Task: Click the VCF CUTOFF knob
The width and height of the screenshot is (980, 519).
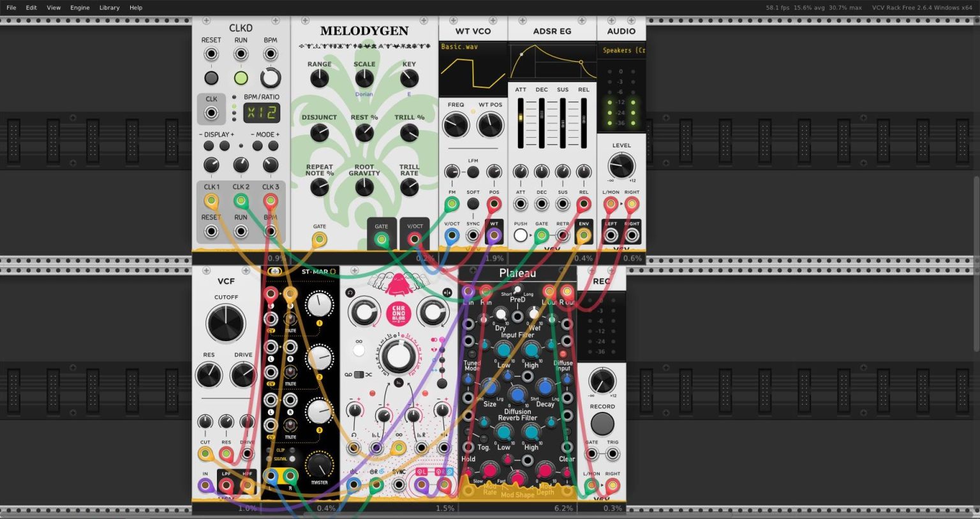Action: pos(226,323)
